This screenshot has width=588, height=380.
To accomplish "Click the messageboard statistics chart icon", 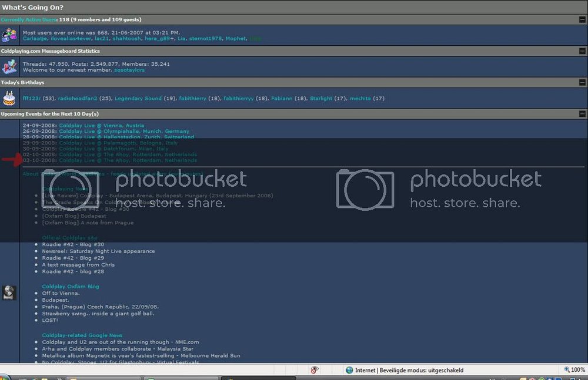I will (x=9, y=67).
